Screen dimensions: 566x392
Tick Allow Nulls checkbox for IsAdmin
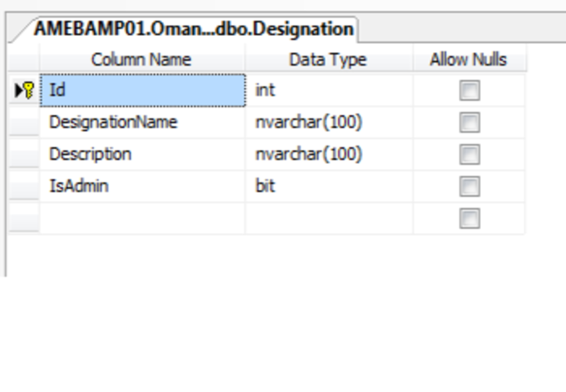[469, 186]
